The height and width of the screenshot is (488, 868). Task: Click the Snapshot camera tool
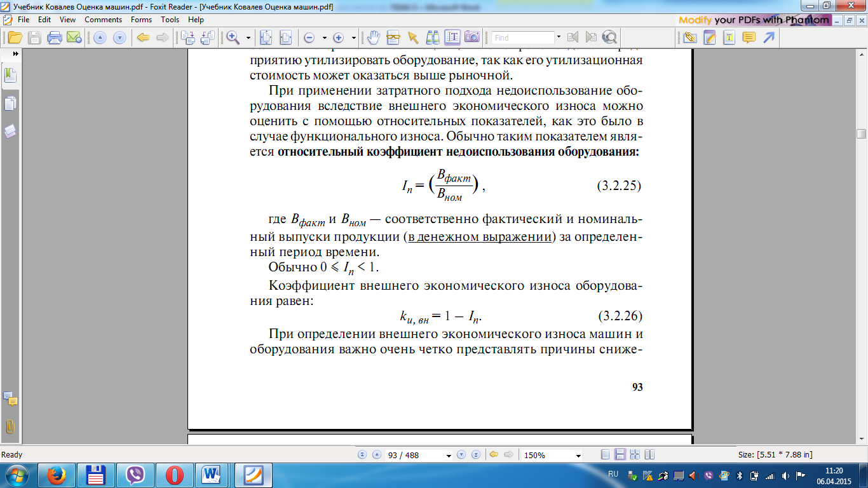(471, 37)
